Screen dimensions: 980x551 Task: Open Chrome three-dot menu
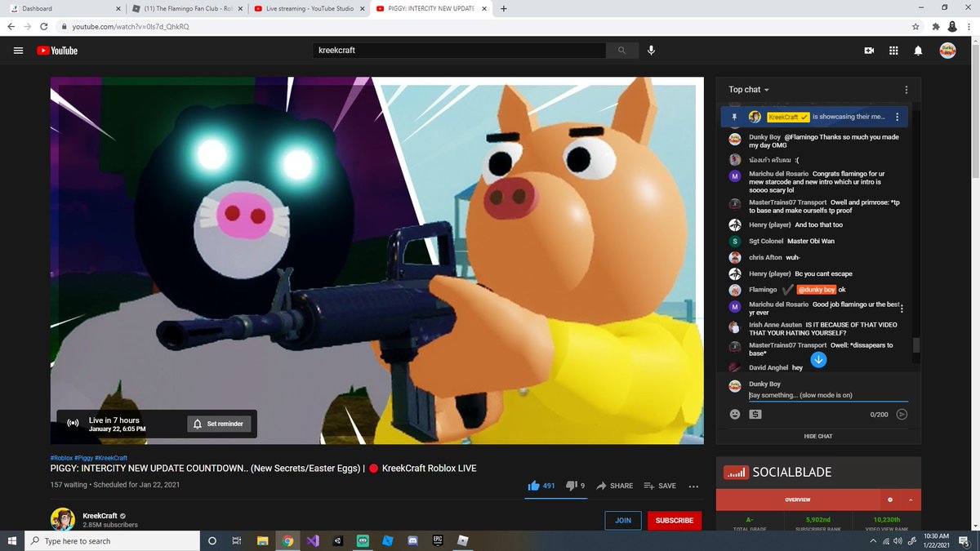[x=969, y=26]
